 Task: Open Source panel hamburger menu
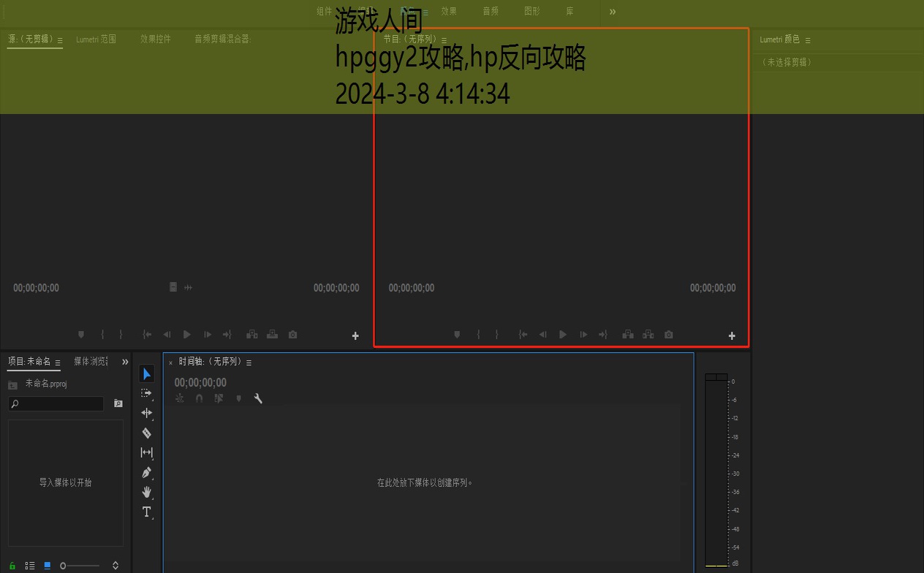60,40
